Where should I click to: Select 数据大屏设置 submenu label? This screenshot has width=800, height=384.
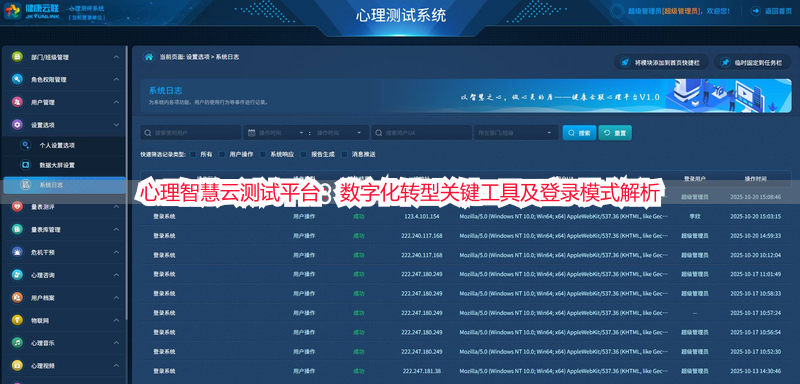57,165
